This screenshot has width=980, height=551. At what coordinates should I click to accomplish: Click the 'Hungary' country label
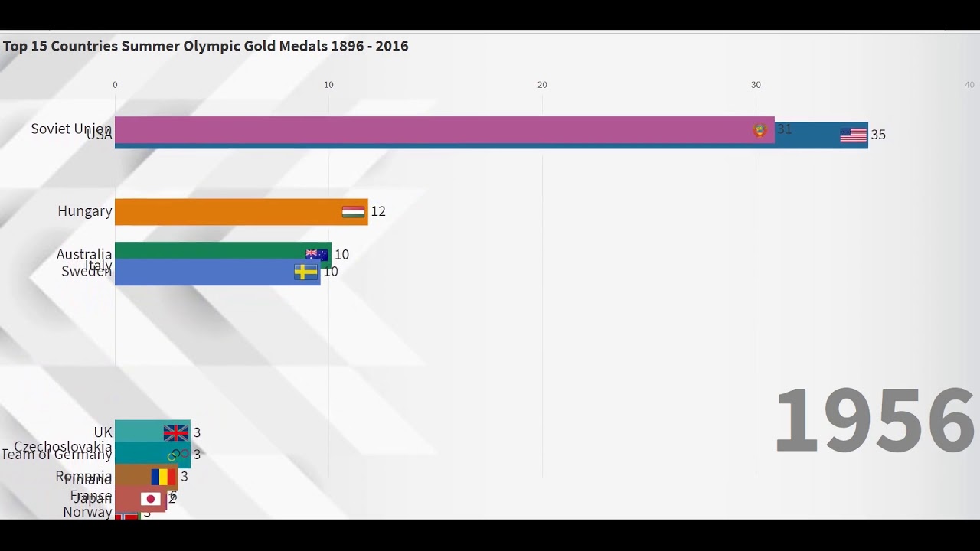pos(85,211)
